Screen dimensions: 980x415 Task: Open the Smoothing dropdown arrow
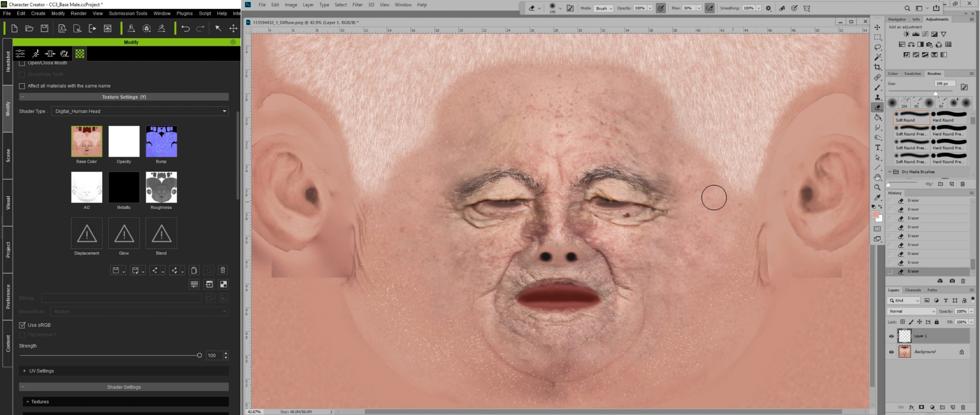(x=758, y=8)
